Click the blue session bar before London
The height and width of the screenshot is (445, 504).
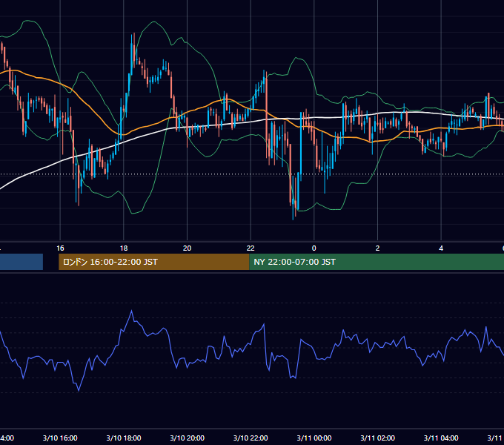(x=21, y=262)
